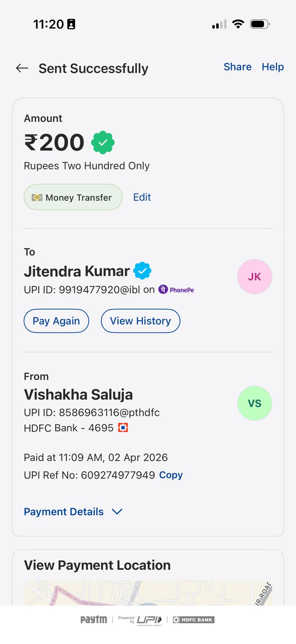Click the chevron next to Payment Details
This screenshot has width=296, height=644.
click(x=117, y=512)
